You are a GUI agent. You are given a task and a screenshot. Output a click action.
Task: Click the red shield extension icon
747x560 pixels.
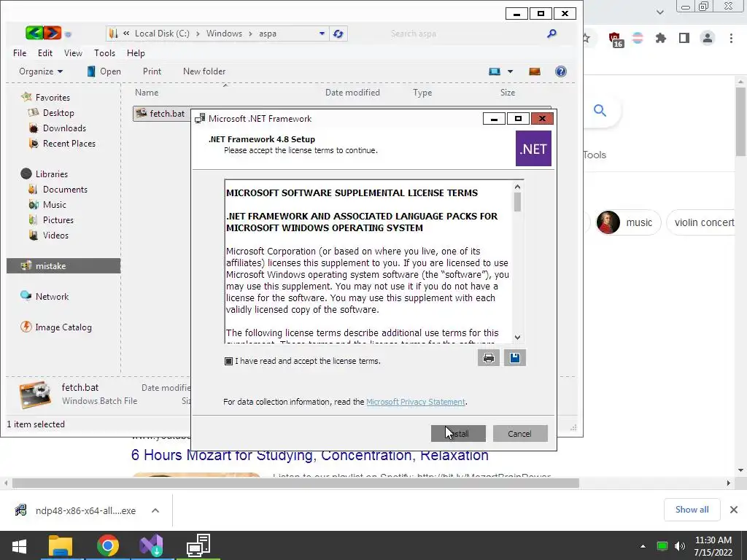[616, 39]
